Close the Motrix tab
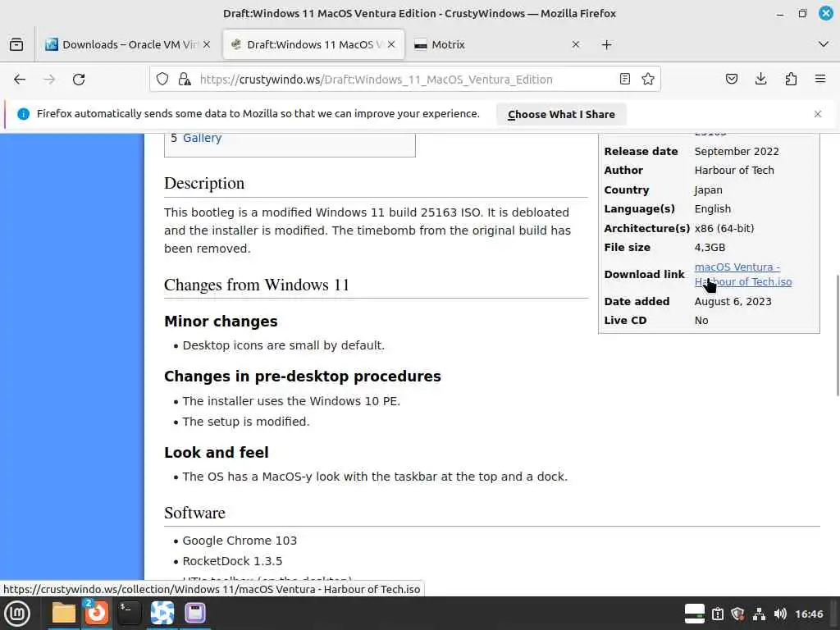Viewport: 840px width, 630px height. pyautogui.click(x=576, y=44)
